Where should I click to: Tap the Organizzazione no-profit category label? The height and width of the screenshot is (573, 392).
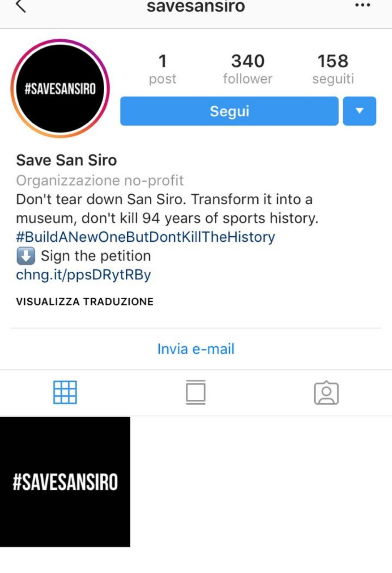pos(100,180)
